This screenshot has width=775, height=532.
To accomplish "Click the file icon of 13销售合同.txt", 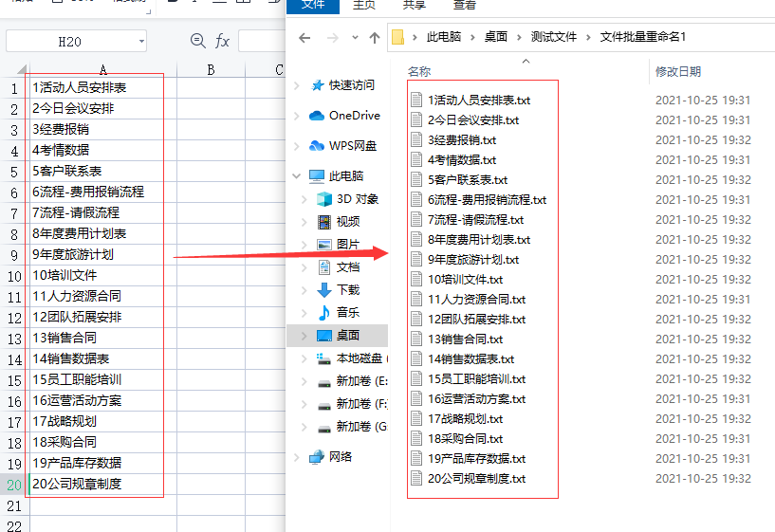I will point(416,339).
